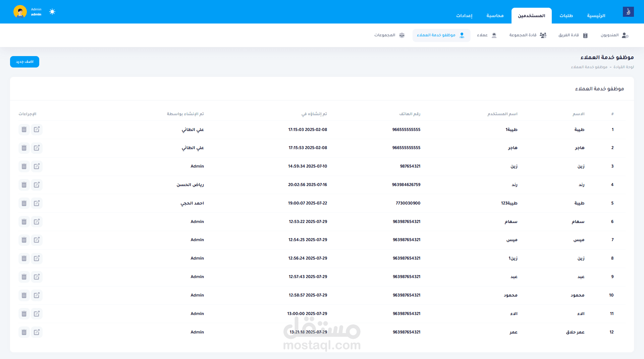Delete row 10 user محمود
The height and width of the screenshot is (359, 644).
tap(24, 295)
